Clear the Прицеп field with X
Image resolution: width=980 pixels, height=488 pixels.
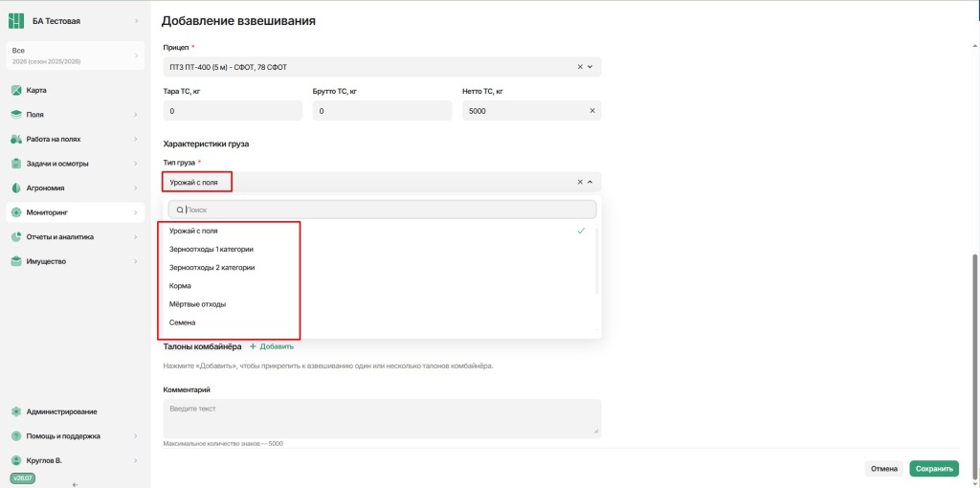coord(579,67)
